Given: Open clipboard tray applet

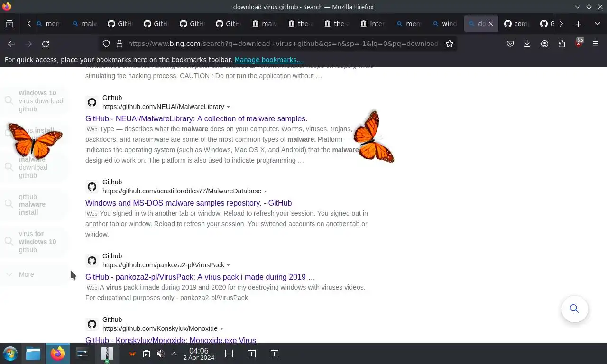Looking at the screenshot, I should click(x=147, y=354).
